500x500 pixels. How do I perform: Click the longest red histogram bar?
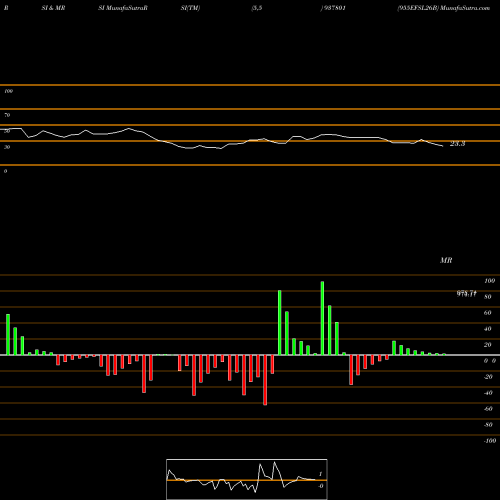click(265, 380)
